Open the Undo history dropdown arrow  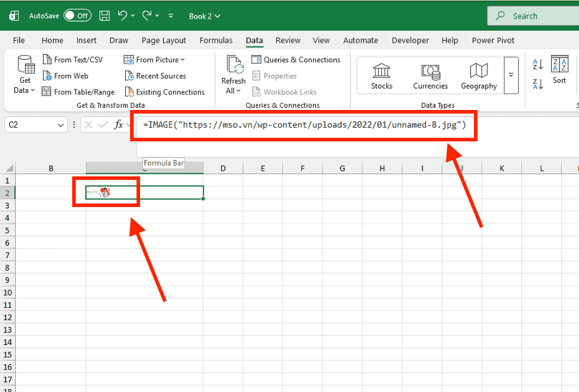[x=133, y=16]
